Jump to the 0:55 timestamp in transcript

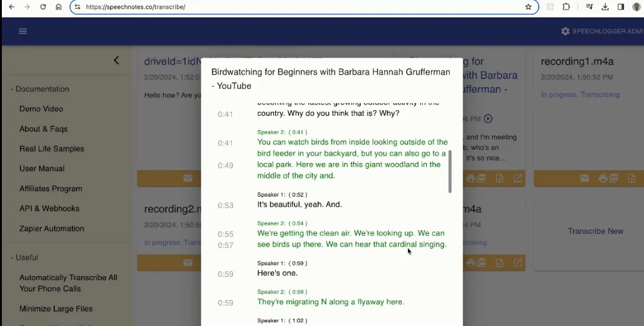tap(225, 234)
